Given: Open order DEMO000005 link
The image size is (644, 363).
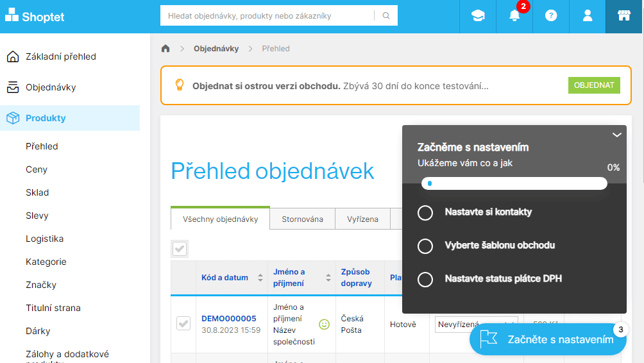Looking at the screenshot, I should pos(229,318).
